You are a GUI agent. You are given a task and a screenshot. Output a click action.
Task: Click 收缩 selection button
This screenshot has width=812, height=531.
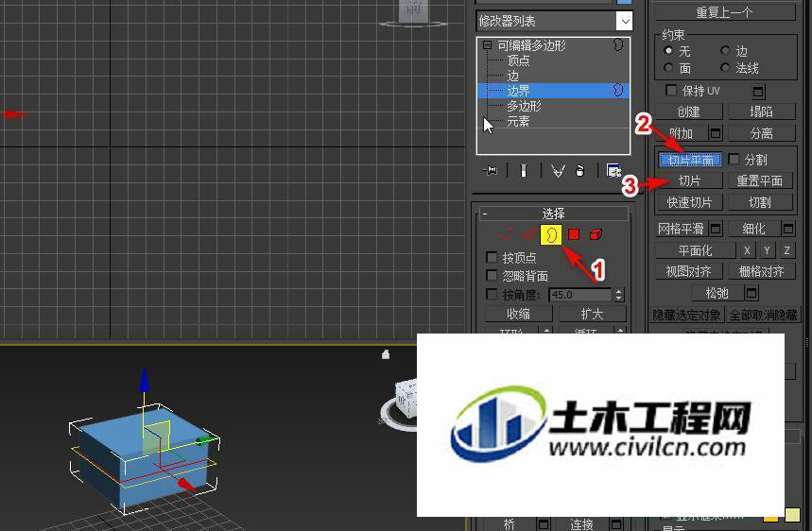point(518,314)
